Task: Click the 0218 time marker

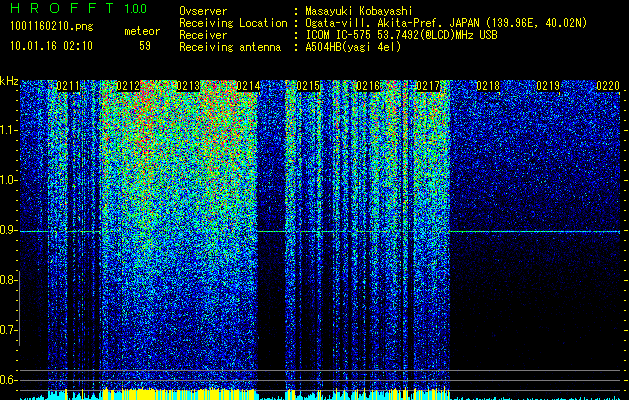Action: point(488,86)
